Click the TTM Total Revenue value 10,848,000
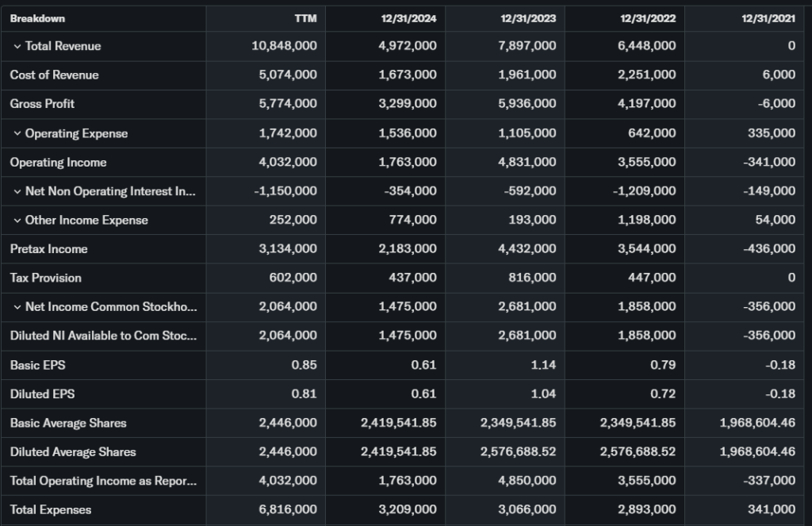The image size is (812, 526). coord(284,46)
